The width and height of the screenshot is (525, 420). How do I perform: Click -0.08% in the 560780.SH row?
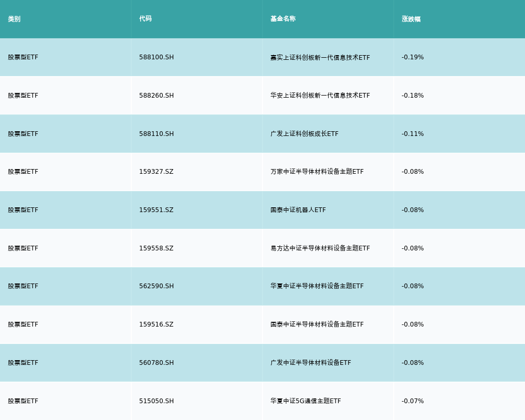(413, 363)
